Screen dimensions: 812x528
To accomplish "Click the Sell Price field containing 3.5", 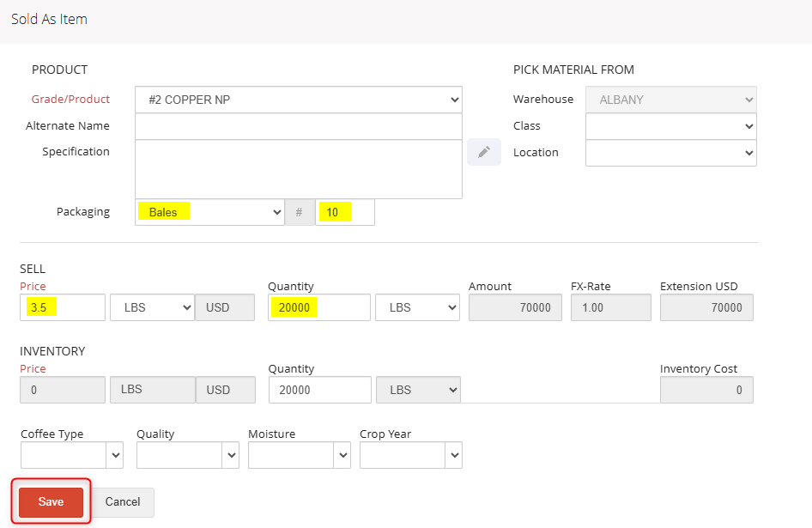I will click(x=63, y=307).
